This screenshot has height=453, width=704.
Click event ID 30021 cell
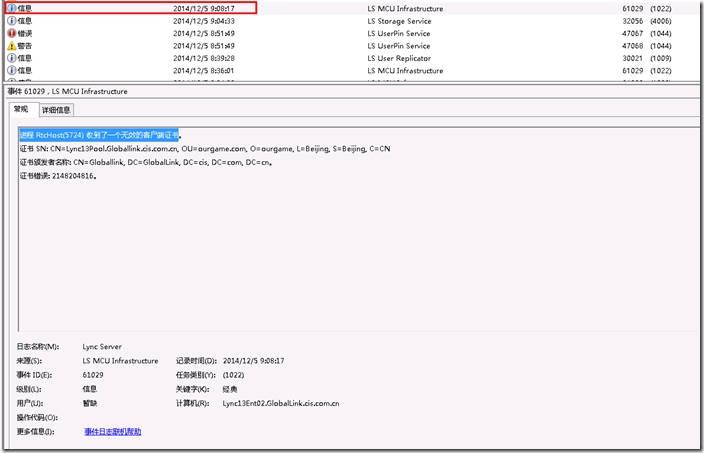(633, 58)
